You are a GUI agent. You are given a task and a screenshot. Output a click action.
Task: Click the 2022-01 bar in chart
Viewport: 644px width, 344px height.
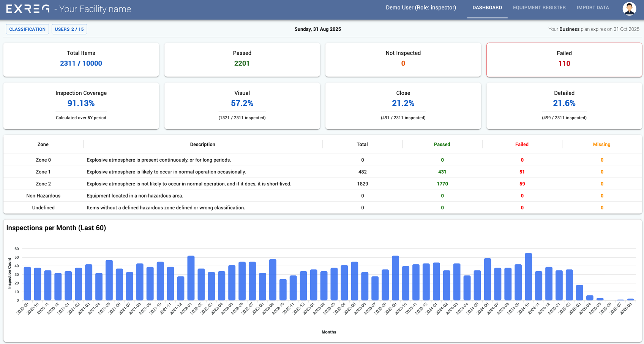coord(191,278)
